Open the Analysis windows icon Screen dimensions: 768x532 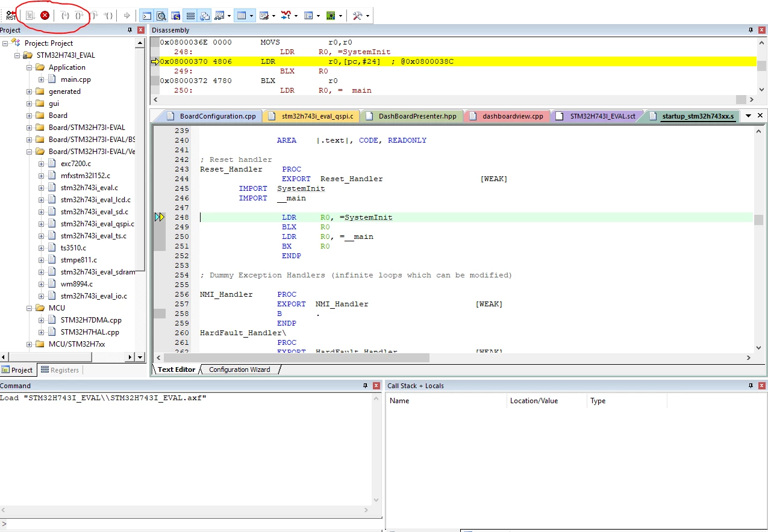286,16
